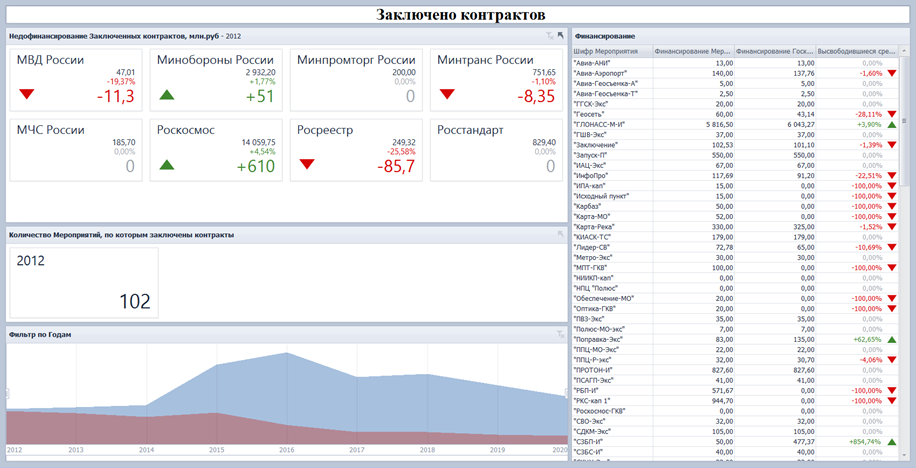Click the green arrow in the "ГЛОНАСС-М-И" row
Viewport: 916px width, 468px height.
pyautogui.click(x=891, y=124)
